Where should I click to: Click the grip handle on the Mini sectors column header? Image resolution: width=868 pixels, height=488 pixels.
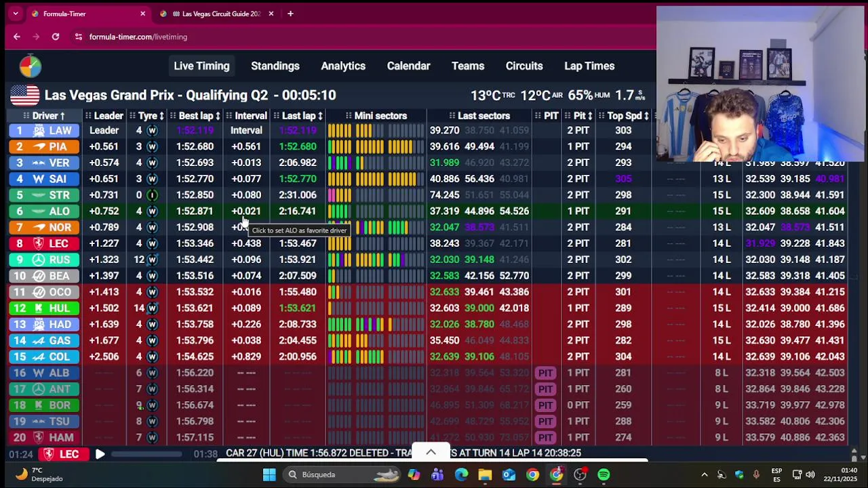point(349,116)
